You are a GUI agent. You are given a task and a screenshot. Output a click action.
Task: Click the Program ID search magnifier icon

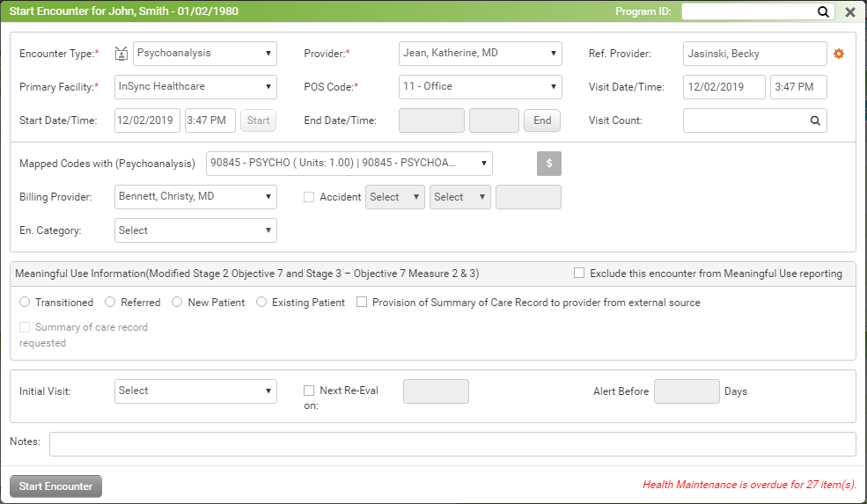(823, 12)
